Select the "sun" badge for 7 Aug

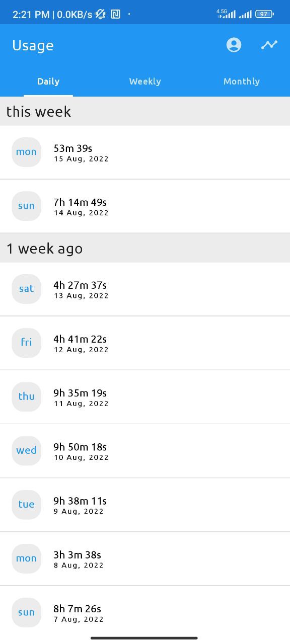pyautogui.click(x=26, y=612)
